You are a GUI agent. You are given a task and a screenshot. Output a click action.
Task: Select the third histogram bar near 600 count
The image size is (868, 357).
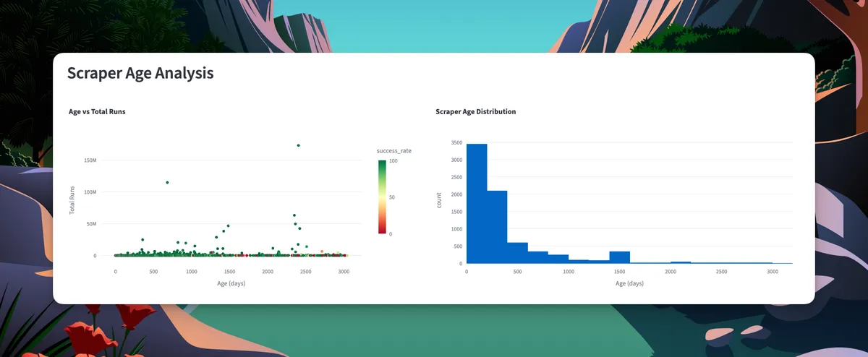(x=517, y=253)
